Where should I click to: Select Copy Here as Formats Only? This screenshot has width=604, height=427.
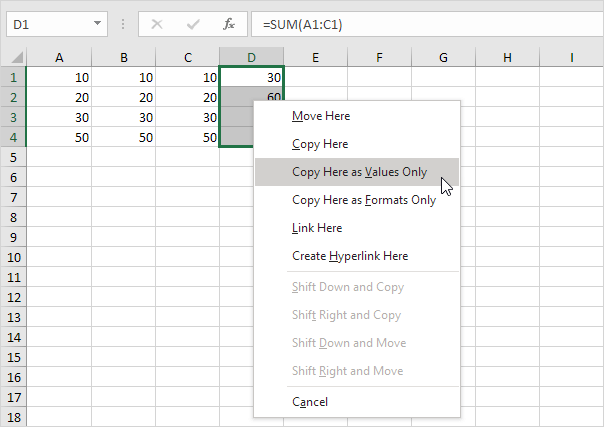(x=363, y=200)
